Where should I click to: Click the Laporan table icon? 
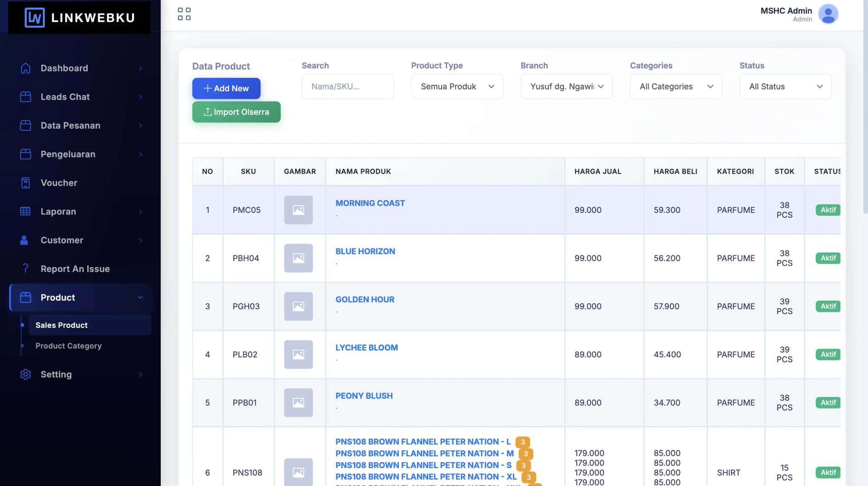pyautogui.click(x=25, y=211)
